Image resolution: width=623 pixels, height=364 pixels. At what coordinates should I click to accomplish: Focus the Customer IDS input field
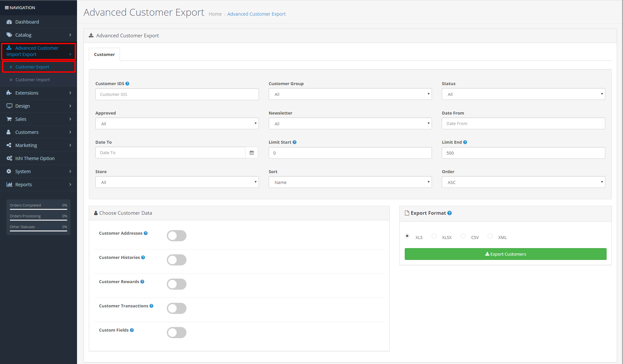177,94
